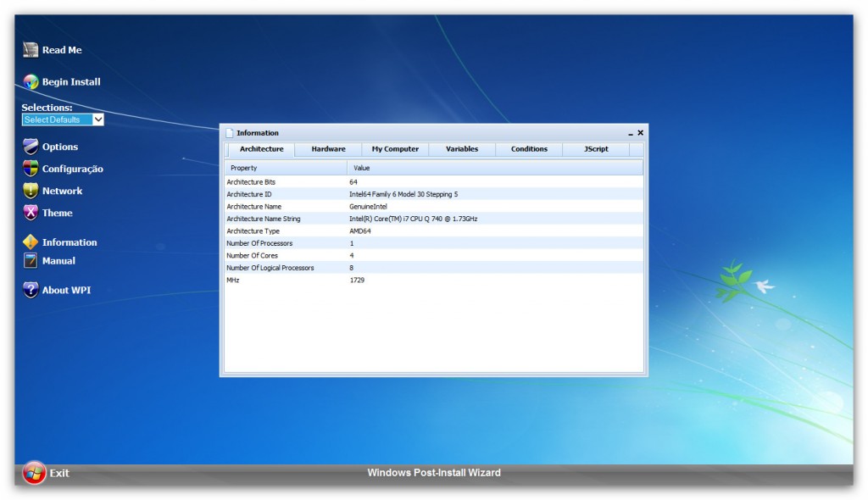868x500 pixels.
Task: Click the 1729 MHz value
Action: [x=357, y=281]
